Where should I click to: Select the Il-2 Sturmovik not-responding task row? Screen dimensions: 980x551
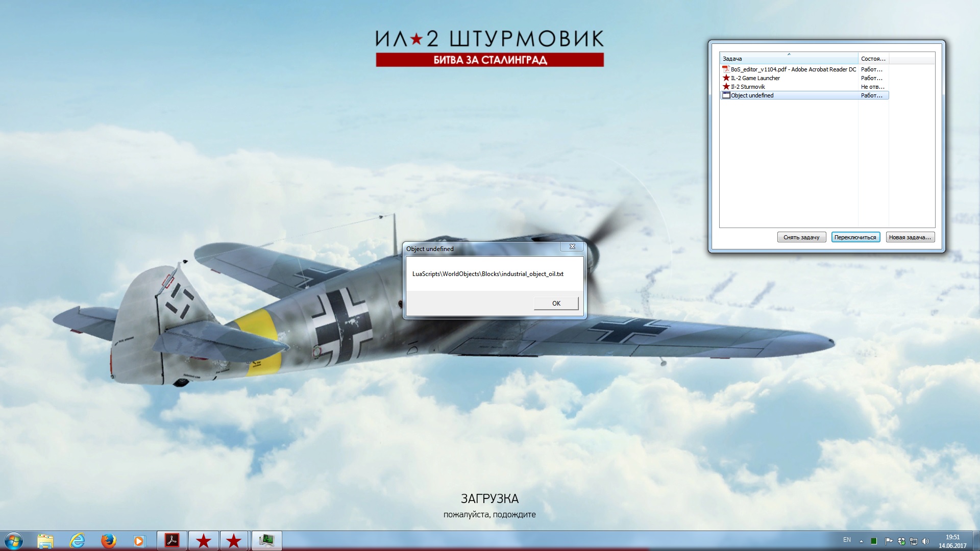[804, 87]
